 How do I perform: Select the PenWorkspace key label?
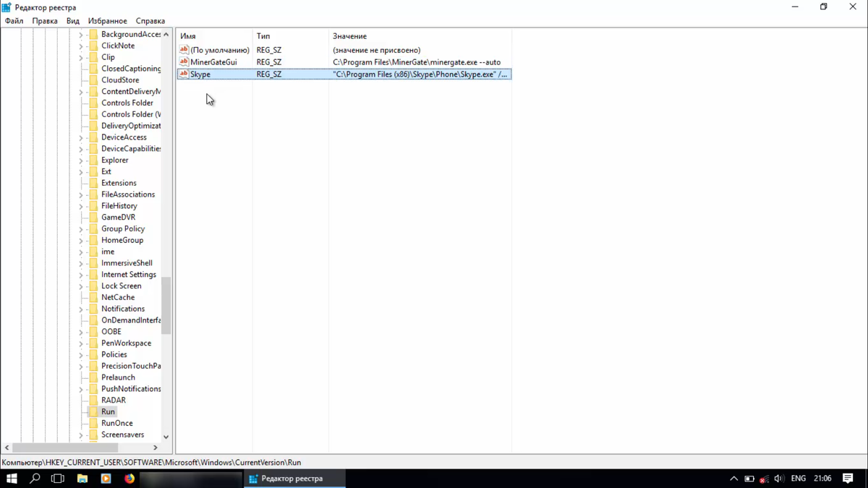pyautogui.click(x=127, y=343)
